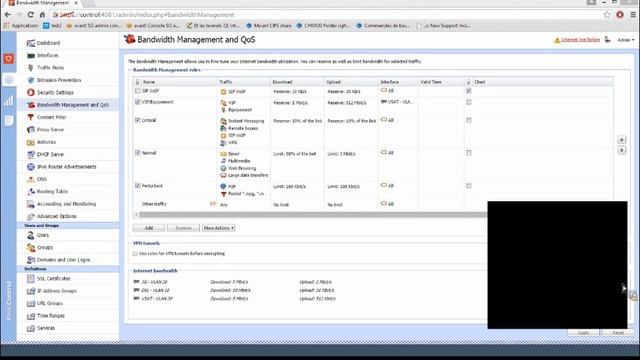Reload the browser page
Image resolution: width=640 pixels, height=360 pixels.
click(x=30, y=15)
